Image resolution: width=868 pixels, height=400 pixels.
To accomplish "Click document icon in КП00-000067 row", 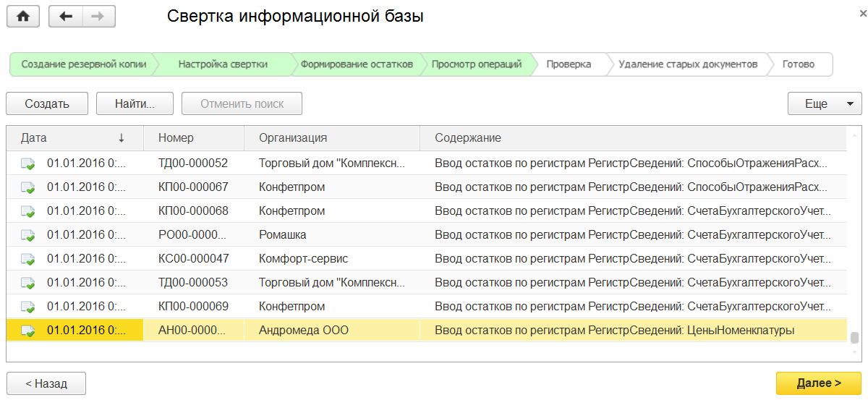I will tap(28, 187).
